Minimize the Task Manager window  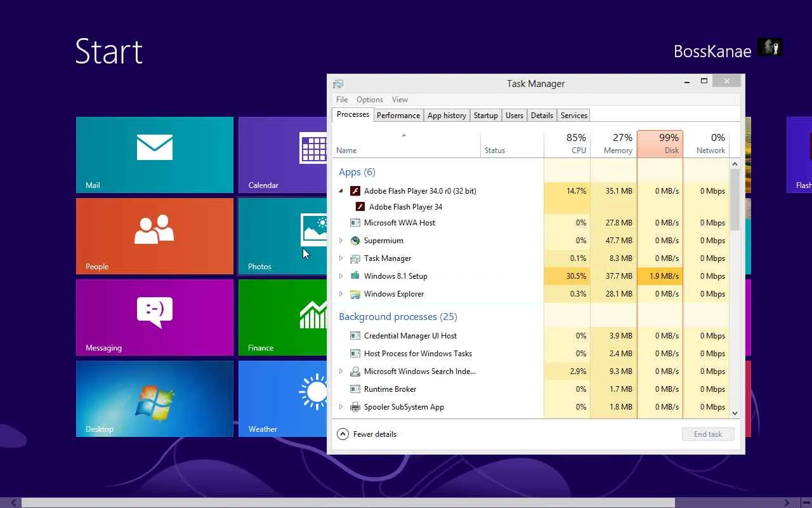[x=687, y=81]
